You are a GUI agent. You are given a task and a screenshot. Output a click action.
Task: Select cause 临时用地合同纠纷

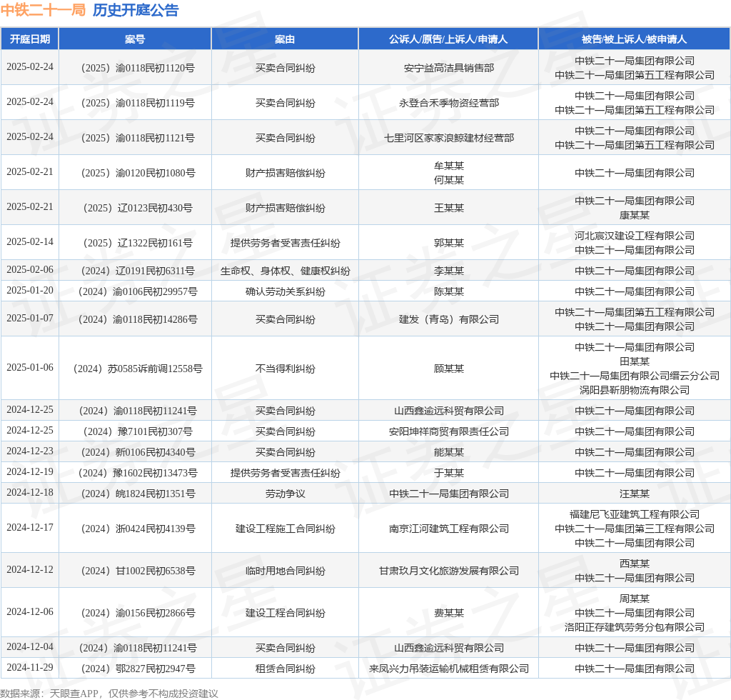click(286, 570)
